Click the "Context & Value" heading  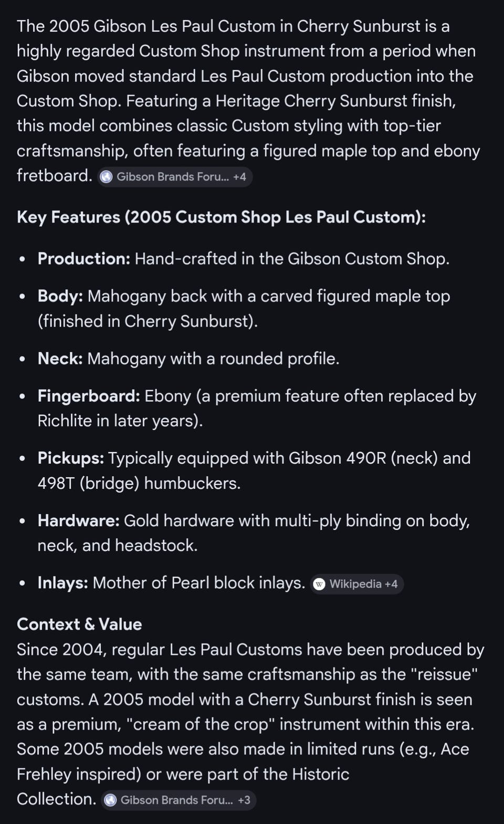point(79,624)
